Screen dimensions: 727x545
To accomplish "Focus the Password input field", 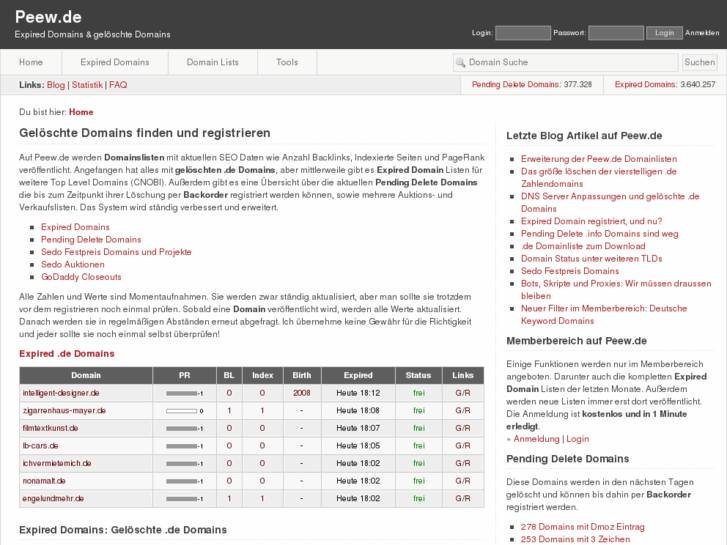I will pos(615,33).
